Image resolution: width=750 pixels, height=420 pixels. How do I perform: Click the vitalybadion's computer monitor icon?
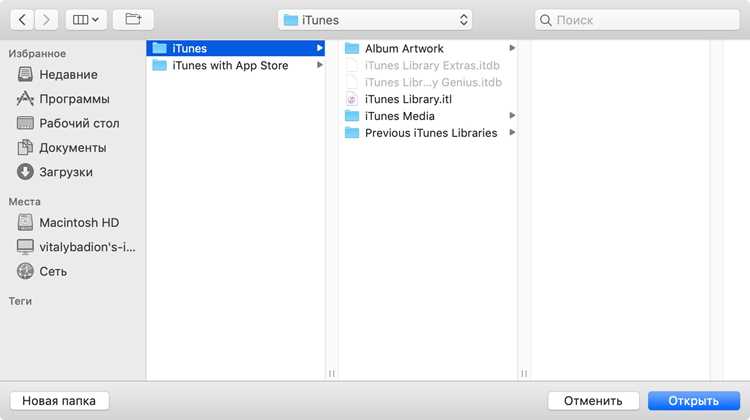coord(25,247)
